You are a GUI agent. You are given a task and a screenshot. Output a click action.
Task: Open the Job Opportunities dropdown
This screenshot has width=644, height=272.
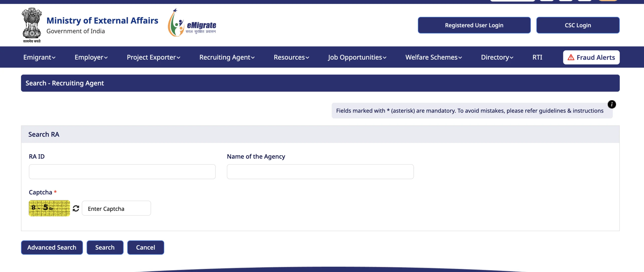pos(357,57)
